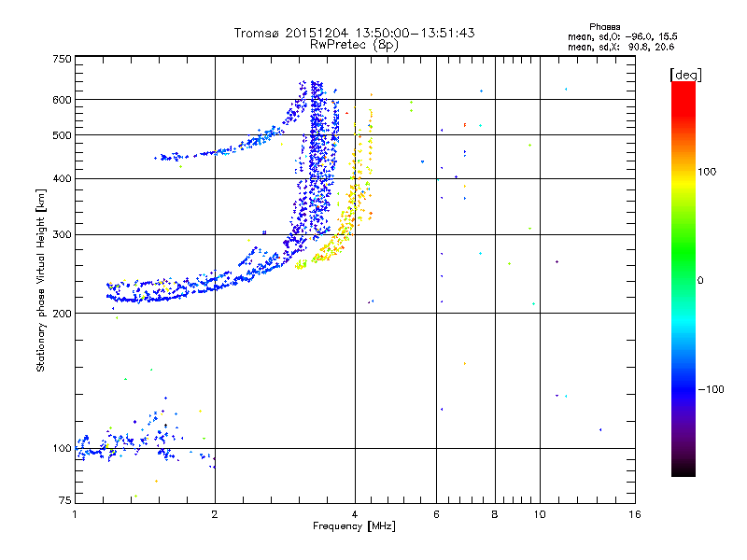This screenshot has width=747, height=560.
Task: Click the y-axis tick label '300'
Action: (62, 235)
